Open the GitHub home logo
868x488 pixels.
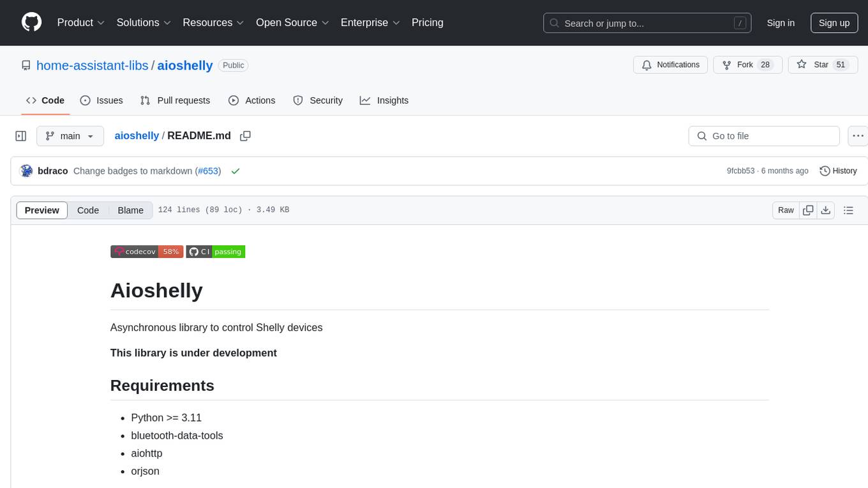click(x=31, y=22)
